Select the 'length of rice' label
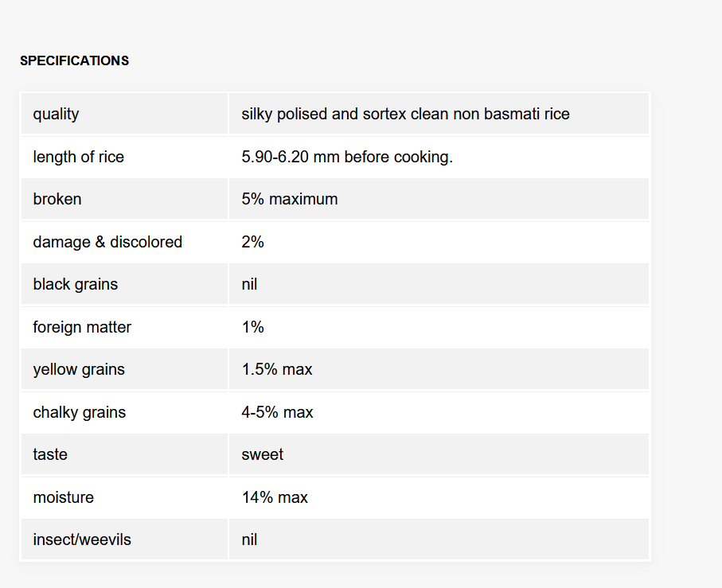Screen dimensions: 722x588 (x=78, y=157)
